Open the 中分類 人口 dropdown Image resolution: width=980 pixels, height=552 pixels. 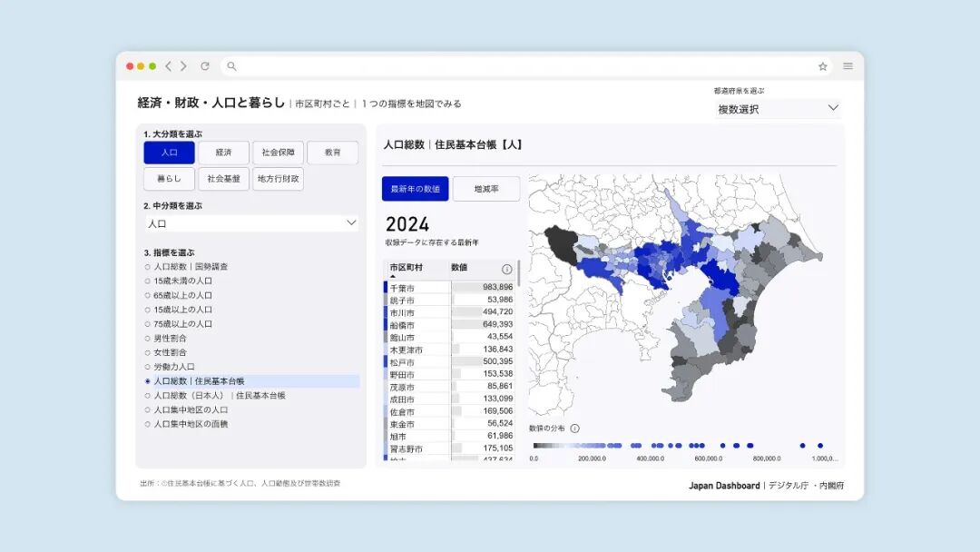[x=251, y=223]
